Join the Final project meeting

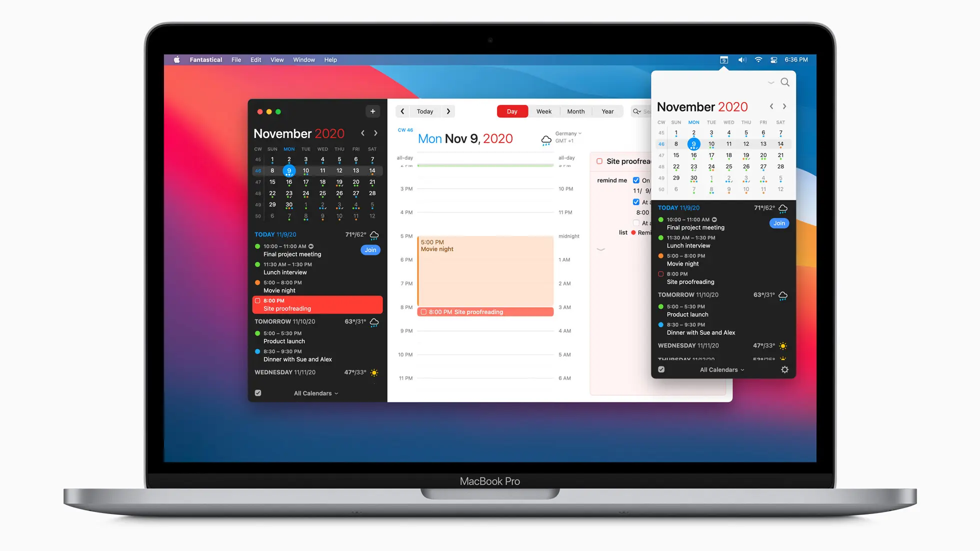tap(371, 249)
